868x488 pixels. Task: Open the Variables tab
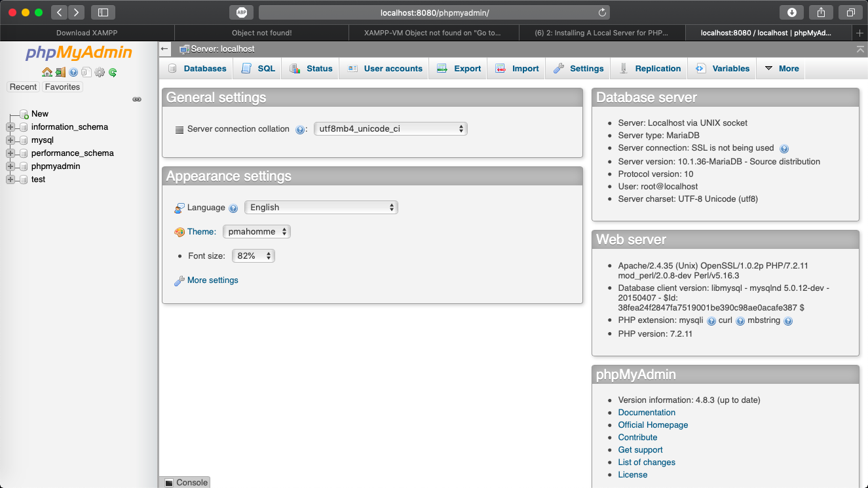point(722,69)
